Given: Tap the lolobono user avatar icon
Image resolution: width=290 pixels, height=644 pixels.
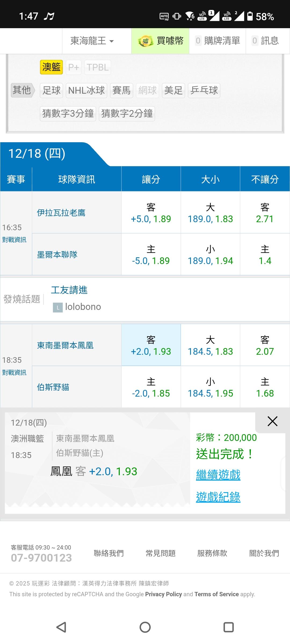Looking at the screenshot, I should click(x=58, y=308).
